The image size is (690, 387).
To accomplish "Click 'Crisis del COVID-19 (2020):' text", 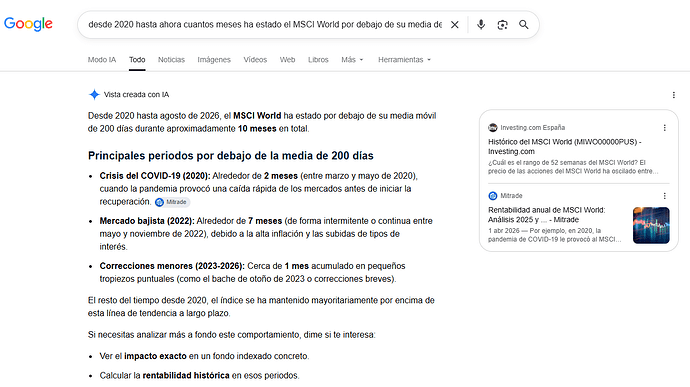I will coord(155,176).
